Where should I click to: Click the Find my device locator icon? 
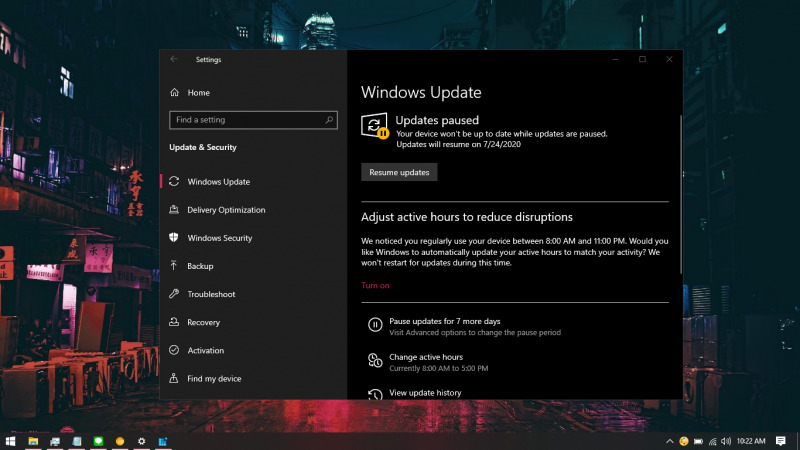174,378
